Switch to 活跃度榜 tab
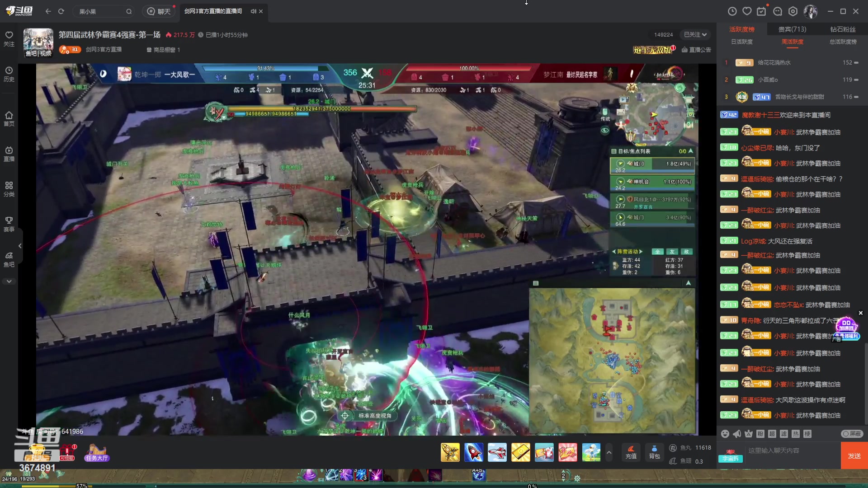This screenshot has width=868, height=488. point(742,29)
